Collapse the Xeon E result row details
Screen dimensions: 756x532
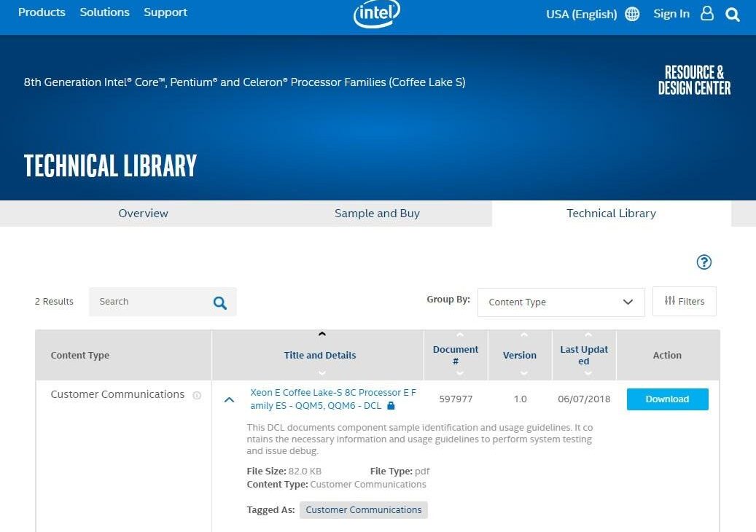coord(229,399)
